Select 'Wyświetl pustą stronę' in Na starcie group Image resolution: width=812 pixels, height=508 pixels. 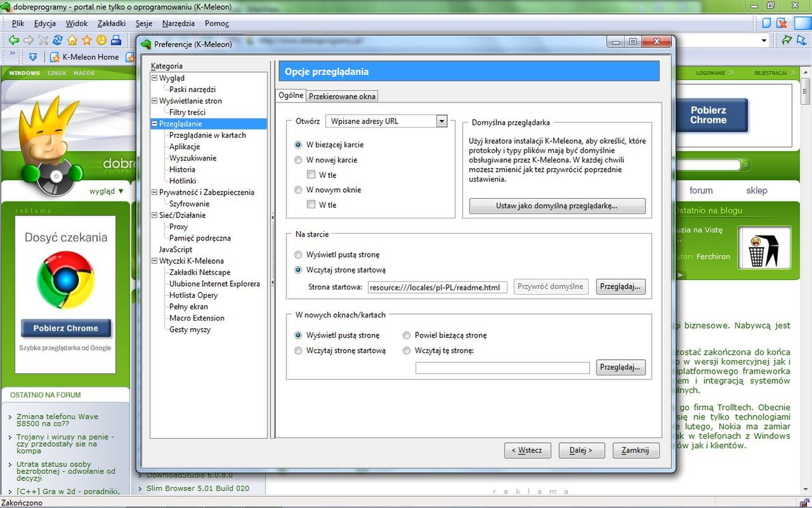(x=298, y=255)
